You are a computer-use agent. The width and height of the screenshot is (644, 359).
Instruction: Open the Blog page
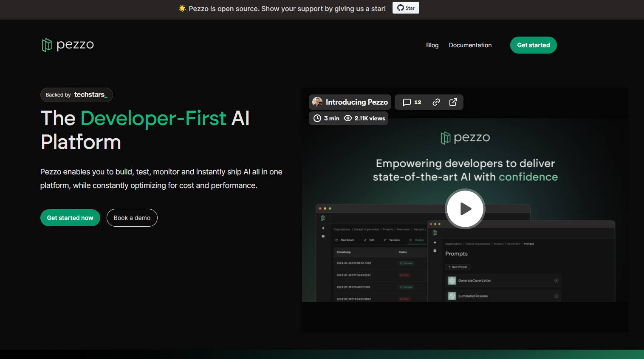(432, 45)
